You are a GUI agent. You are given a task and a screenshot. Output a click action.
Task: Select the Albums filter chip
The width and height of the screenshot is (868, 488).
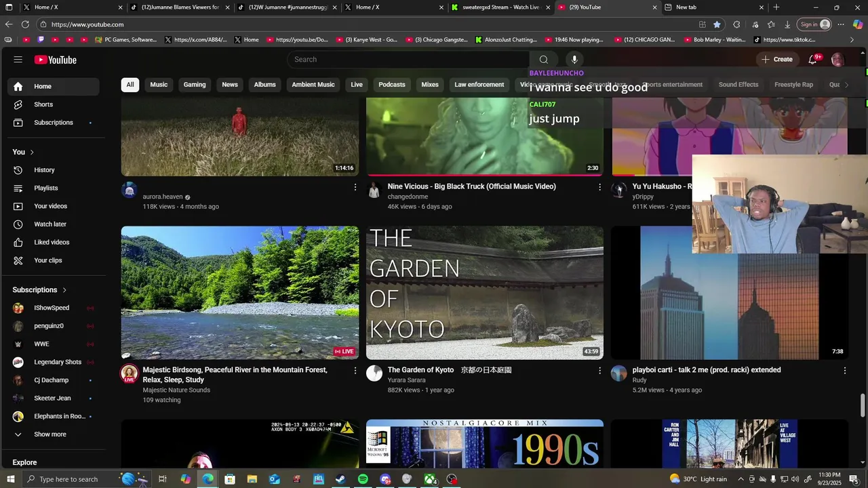264,85
